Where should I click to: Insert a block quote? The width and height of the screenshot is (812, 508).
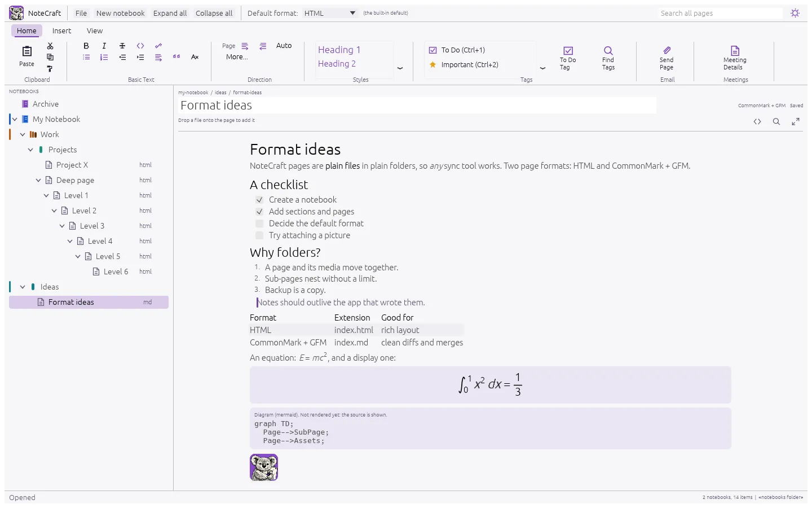coord(176,57)
